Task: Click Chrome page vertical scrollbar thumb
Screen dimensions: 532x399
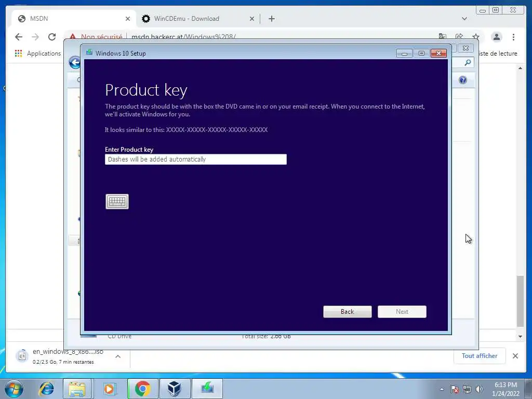Action: click(520, 301)
